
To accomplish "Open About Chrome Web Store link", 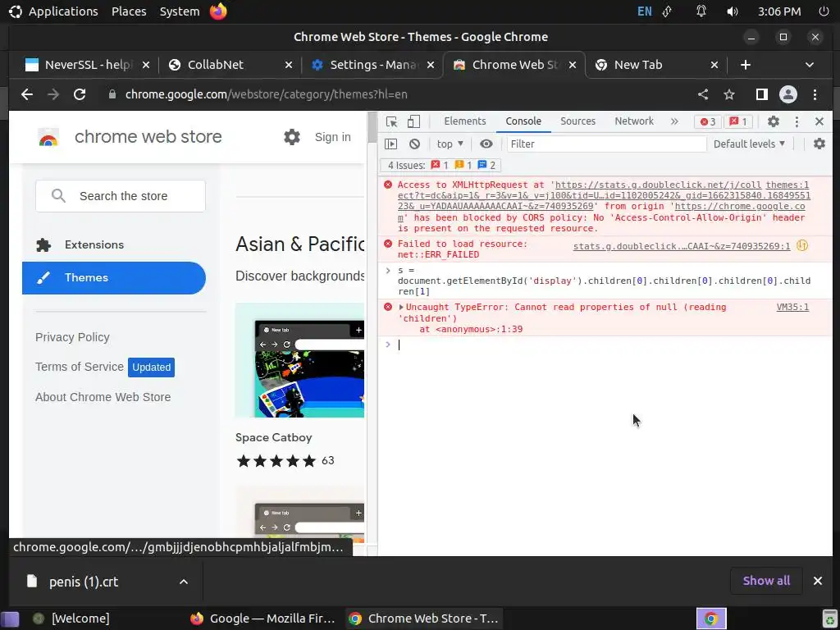I will click(103, 397).
